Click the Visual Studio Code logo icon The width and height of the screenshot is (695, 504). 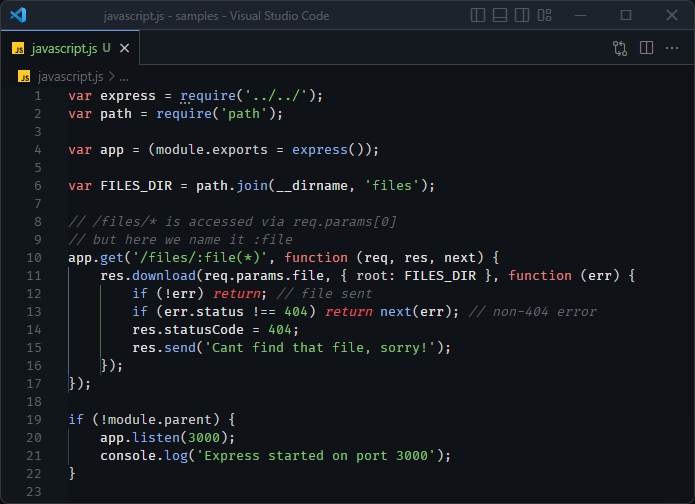pyautogui.click(x=19, y=15)
